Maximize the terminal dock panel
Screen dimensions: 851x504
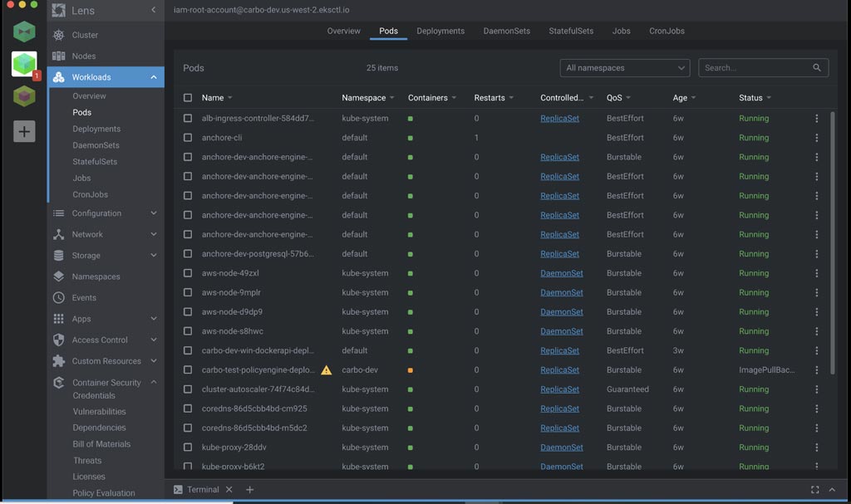[x=814, y=490]
